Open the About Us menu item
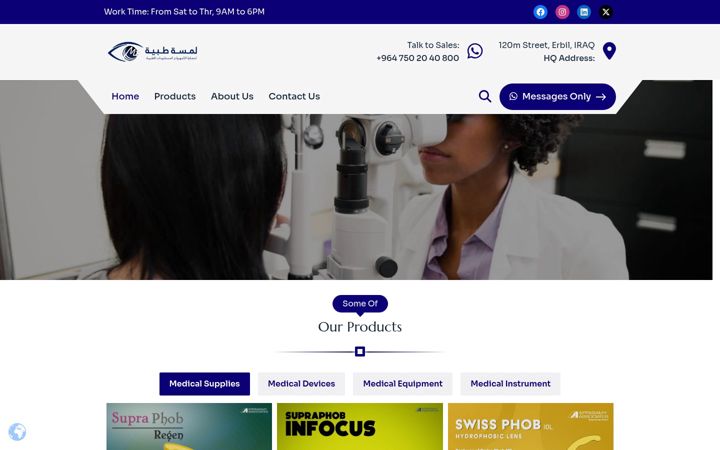720x450 pixels. click(232, 96)
